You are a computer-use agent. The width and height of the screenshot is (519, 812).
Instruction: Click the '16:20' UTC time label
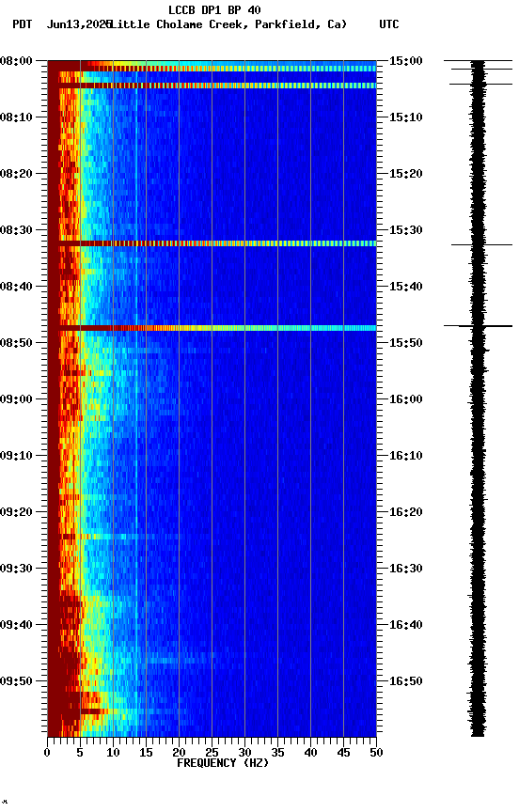(x=406, y=512)
